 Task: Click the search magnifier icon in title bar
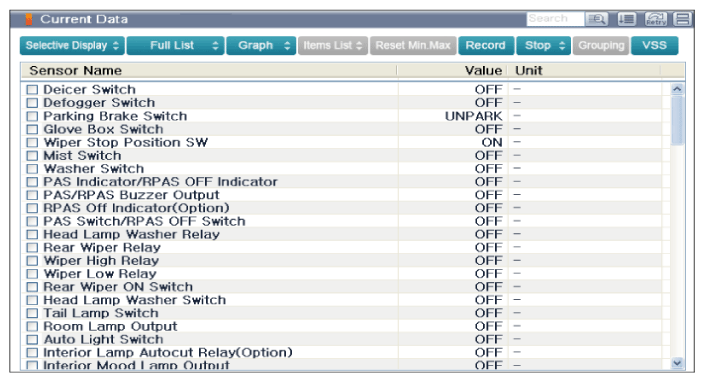click(x=597, y=19)
